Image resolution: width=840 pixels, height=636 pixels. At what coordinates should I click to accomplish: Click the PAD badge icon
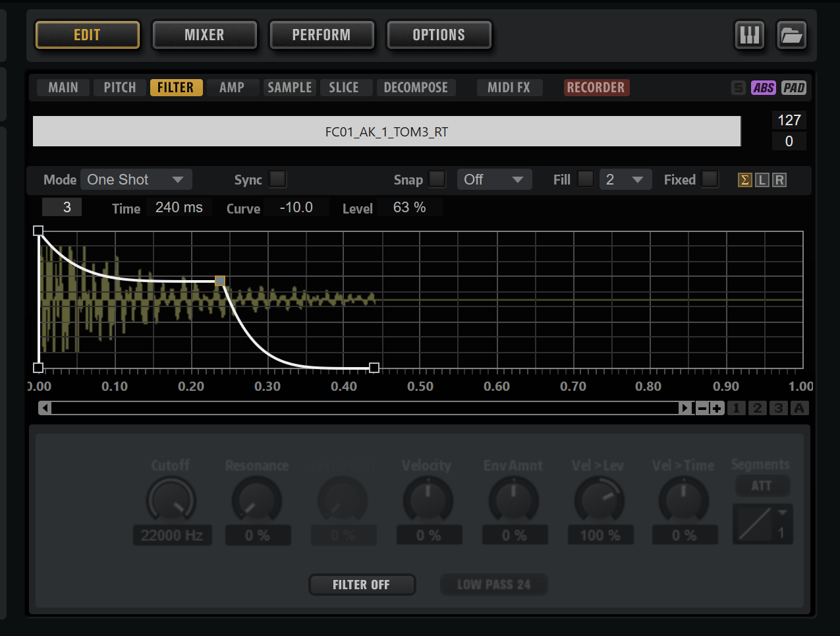point(794,88)
